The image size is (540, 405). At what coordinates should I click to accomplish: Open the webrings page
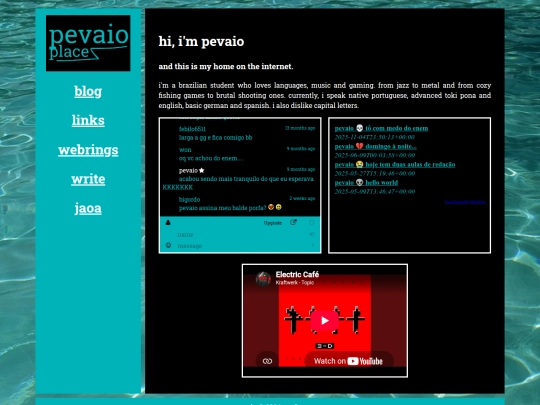(88, 150)
